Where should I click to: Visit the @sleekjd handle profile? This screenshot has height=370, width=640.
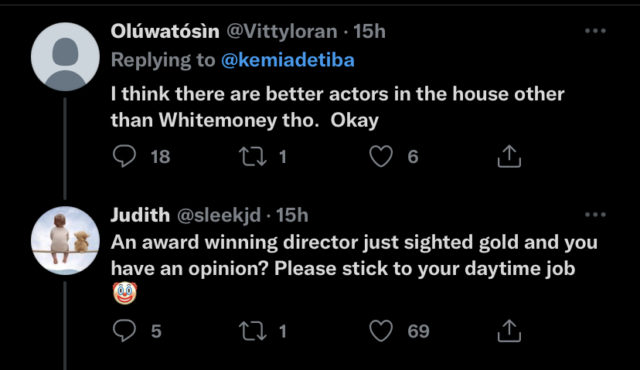point(219,215)
